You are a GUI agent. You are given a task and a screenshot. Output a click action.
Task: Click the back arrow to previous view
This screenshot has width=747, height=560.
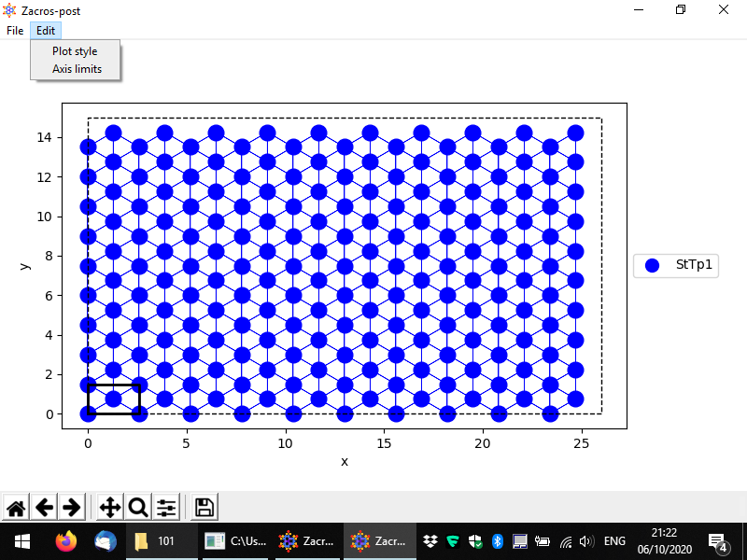(x=44, y=508)
